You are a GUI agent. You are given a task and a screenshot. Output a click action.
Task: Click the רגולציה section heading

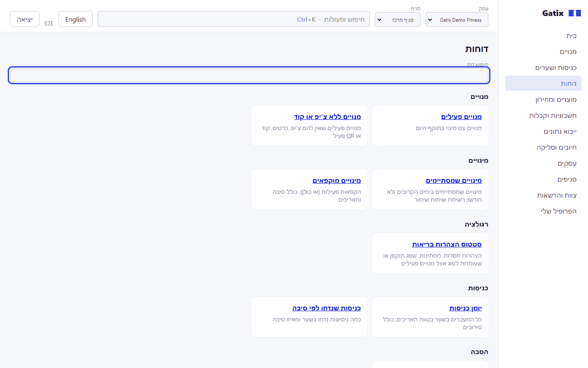(x=477, y=224)
